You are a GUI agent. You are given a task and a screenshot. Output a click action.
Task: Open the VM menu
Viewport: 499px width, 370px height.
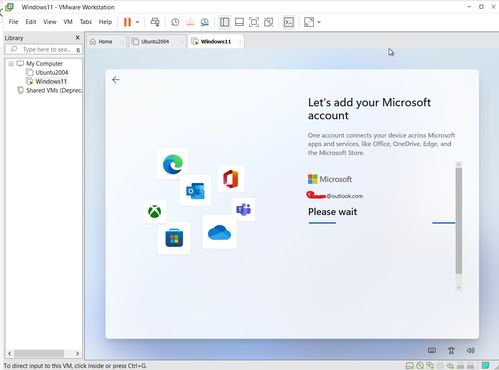click(x=68, y=22)
